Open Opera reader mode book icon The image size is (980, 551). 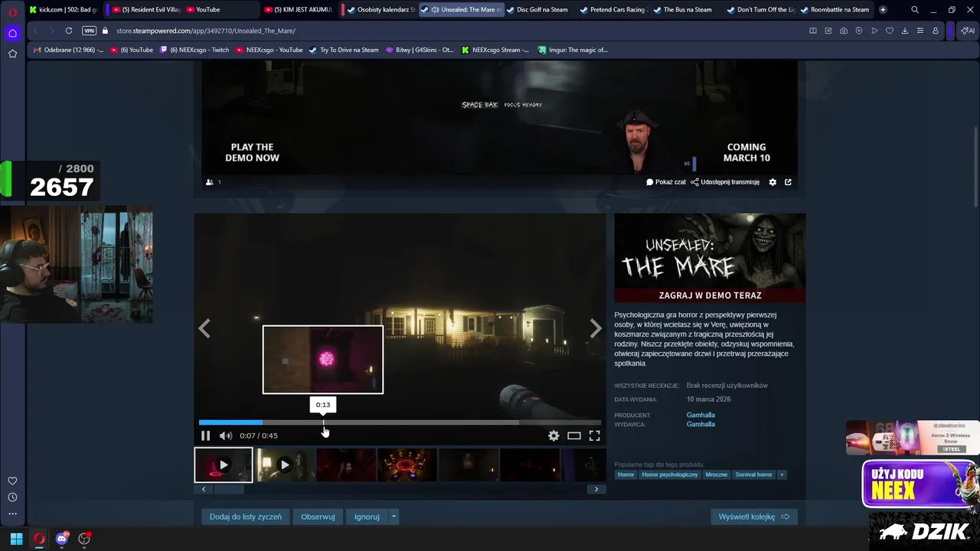(813, 31)
